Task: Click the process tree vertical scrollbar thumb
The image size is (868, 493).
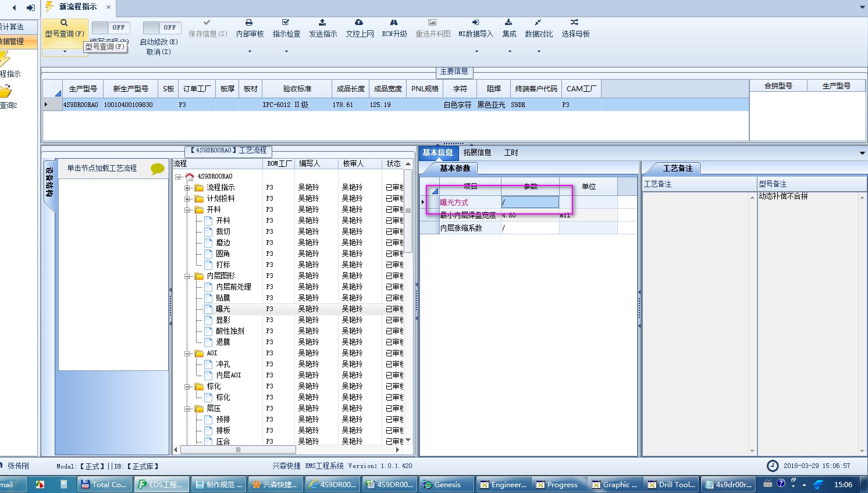Action: pos(408,210)
